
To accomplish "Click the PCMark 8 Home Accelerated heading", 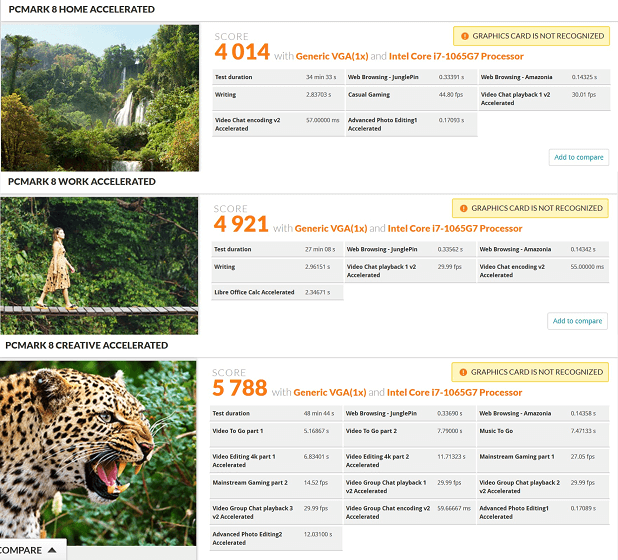I will [x=82, y=9].
